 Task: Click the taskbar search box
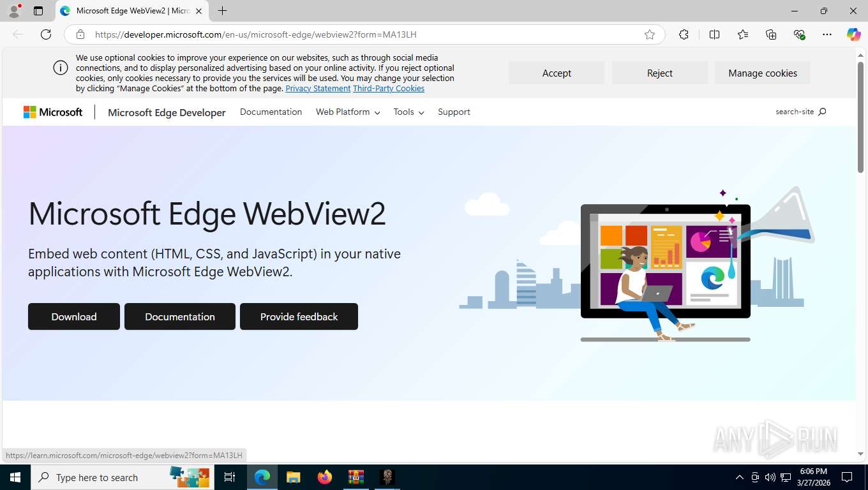(x=121, y=477)
